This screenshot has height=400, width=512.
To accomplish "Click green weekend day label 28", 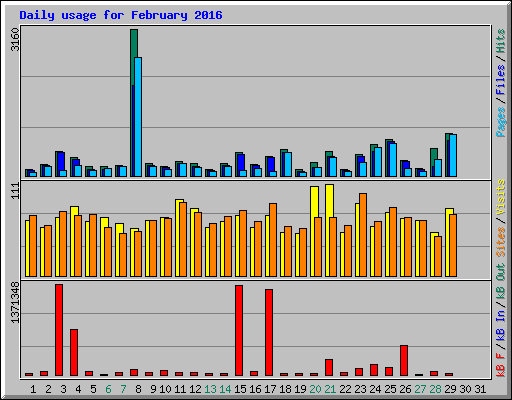I will click(x=435, y=389).
